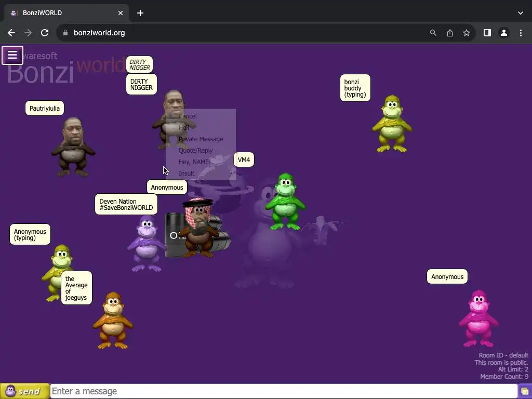Select the BonziWORLD browser tab
532x399 pixels.
pyautogui.click(x=66, y=13)
